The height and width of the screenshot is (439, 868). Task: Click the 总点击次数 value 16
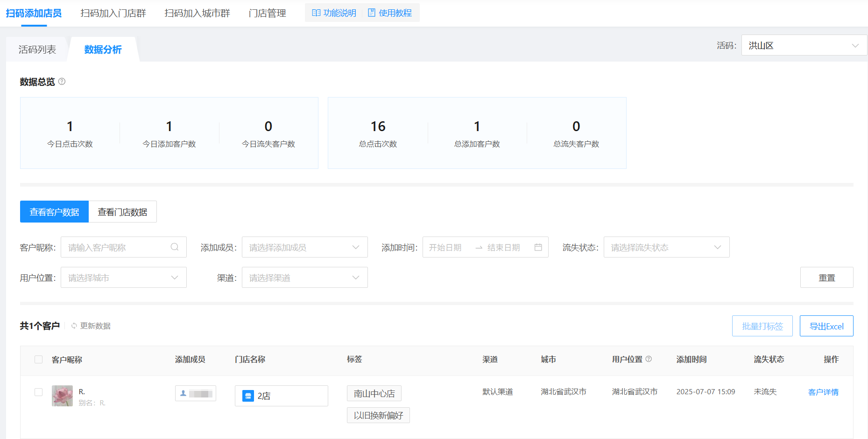point(378,126)
